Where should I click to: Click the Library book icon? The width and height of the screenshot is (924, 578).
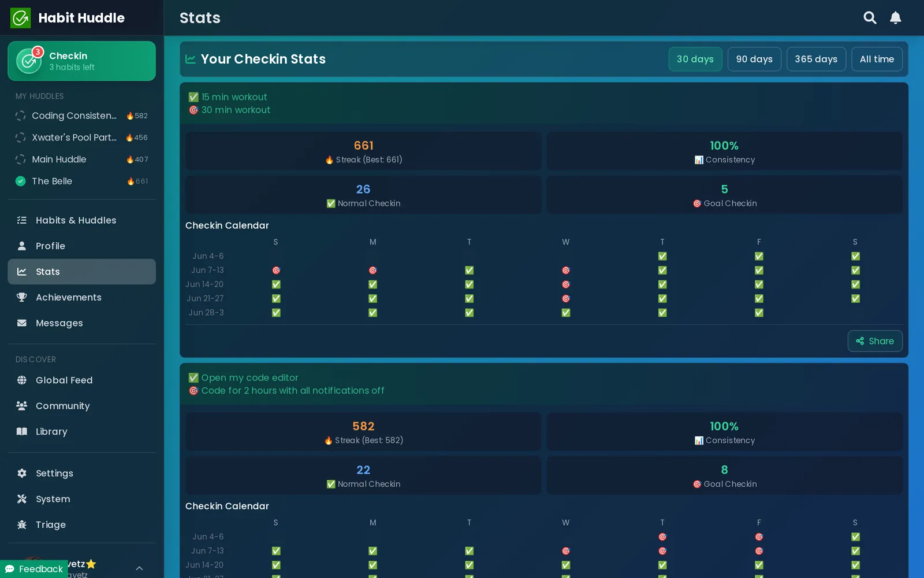(x=22, y=431)
